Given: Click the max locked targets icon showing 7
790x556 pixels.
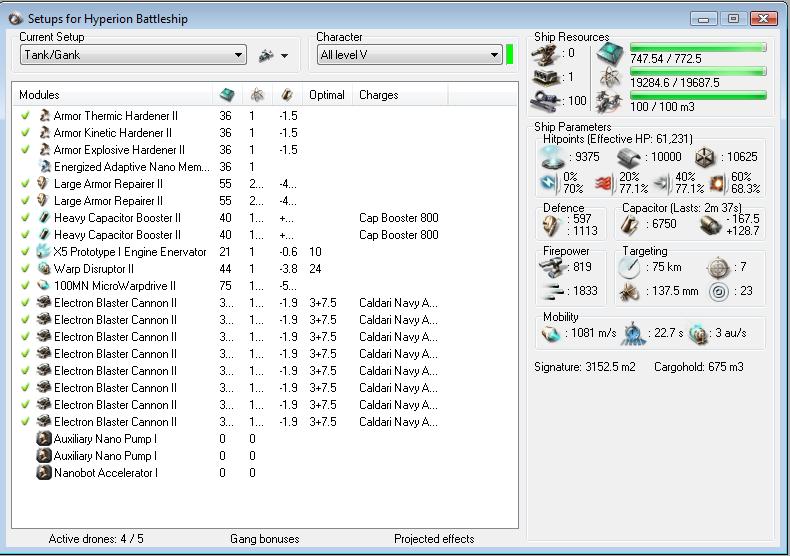Looking at the screenshot, I should coord(718,267).
